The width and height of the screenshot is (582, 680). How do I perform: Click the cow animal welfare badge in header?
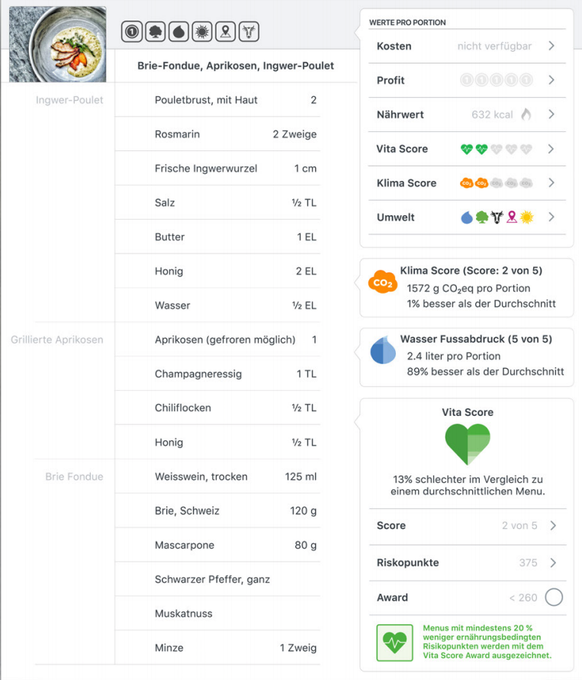pos(249,32)
